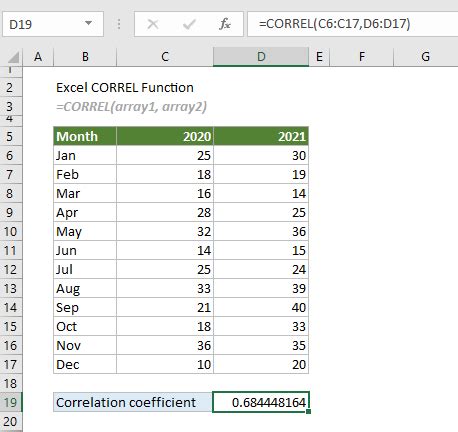Click the Excel CORREL Function title cell
This screenshot has width=458, height=432.
(x=125, y=88)
